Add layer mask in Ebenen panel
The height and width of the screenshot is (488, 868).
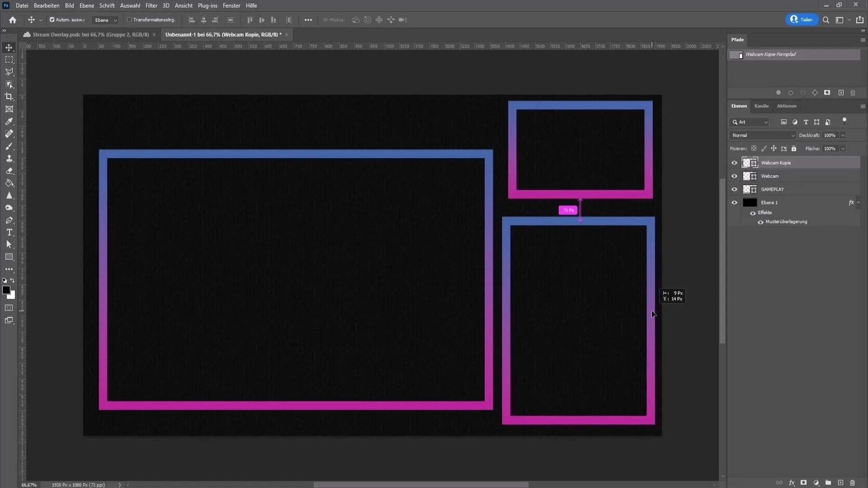(804, 483)
